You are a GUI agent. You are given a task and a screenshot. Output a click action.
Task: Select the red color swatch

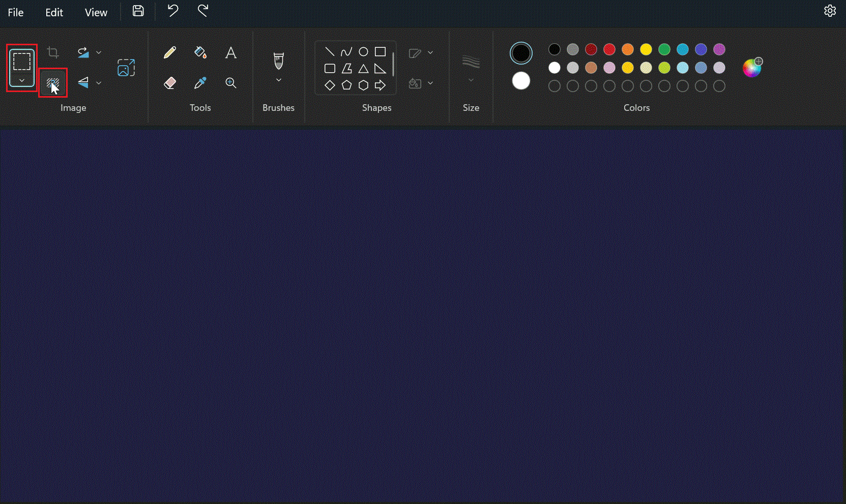click(609, 49)
